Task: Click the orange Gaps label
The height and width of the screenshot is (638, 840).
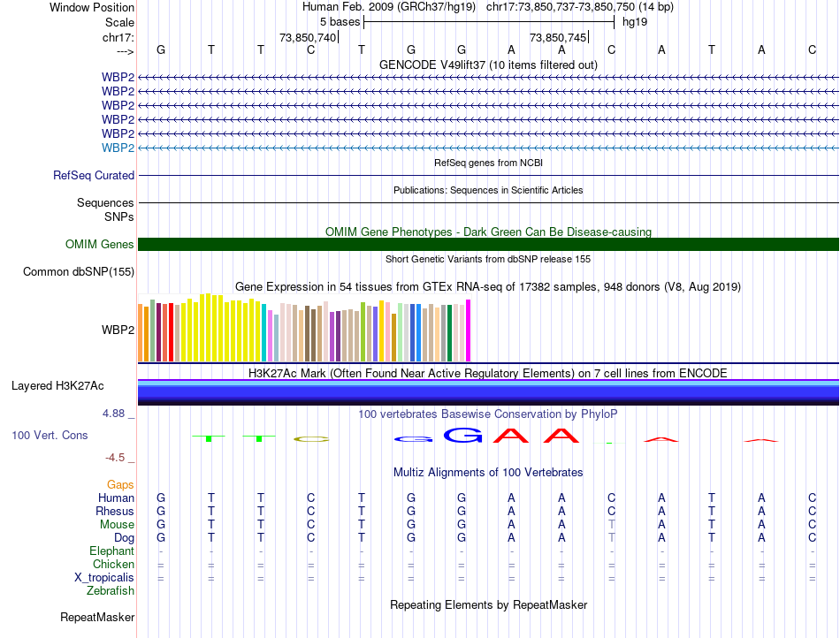Action: (120, 485)
